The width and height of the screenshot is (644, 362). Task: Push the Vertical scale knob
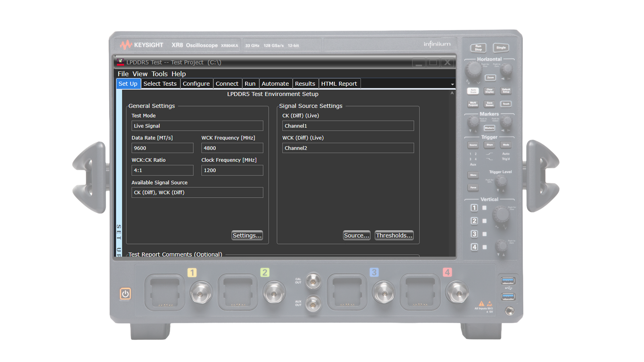point(502,215)
